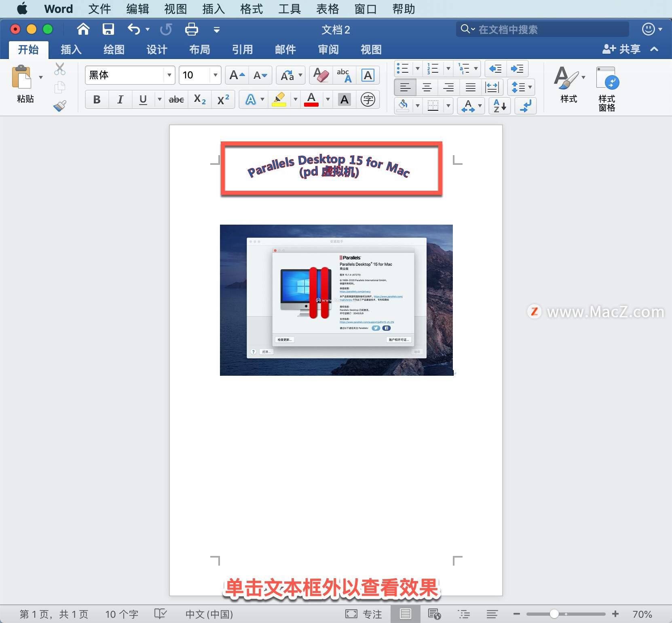
Task: Open the 样式 styles gallery button
Action: pos(568,85)
